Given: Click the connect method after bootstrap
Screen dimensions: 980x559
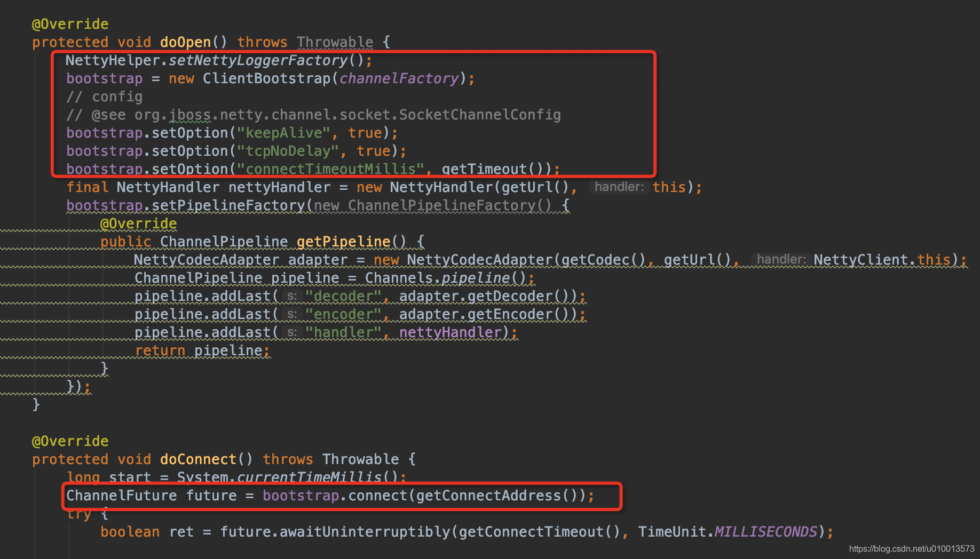Looking at the screenshot, I should point(377,496).
